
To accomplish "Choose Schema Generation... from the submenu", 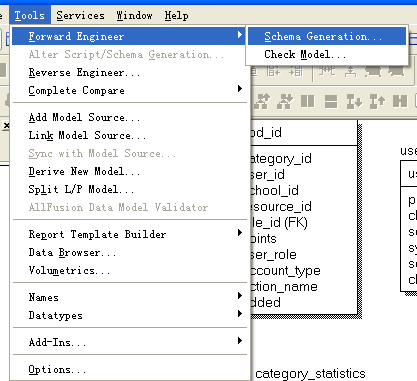I will 327,36.
